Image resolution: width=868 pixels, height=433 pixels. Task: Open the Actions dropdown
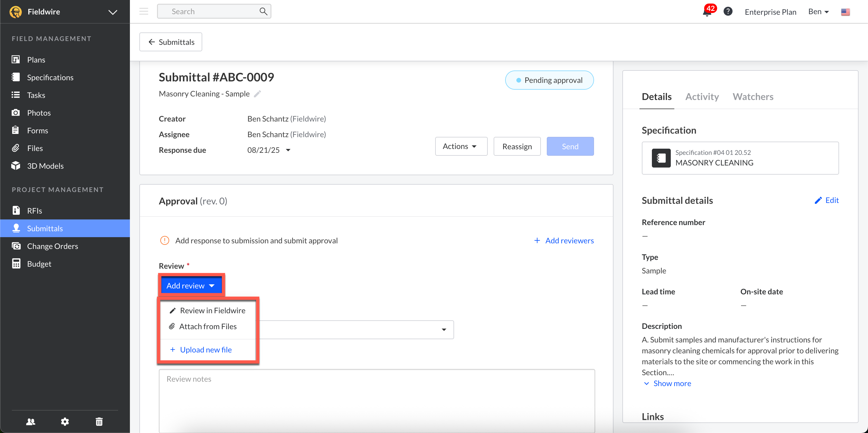click(x=461, y=146)
